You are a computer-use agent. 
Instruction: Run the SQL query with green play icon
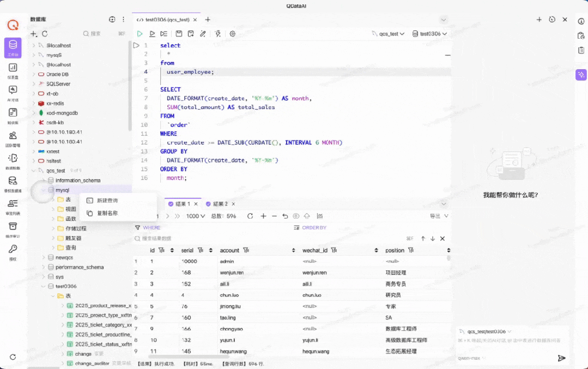click(x=140, y=34)
